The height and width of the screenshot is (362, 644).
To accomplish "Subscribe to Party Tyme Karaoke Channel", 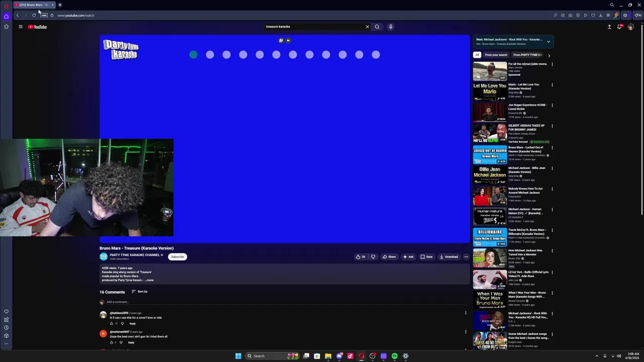I will tap(178, 257).
